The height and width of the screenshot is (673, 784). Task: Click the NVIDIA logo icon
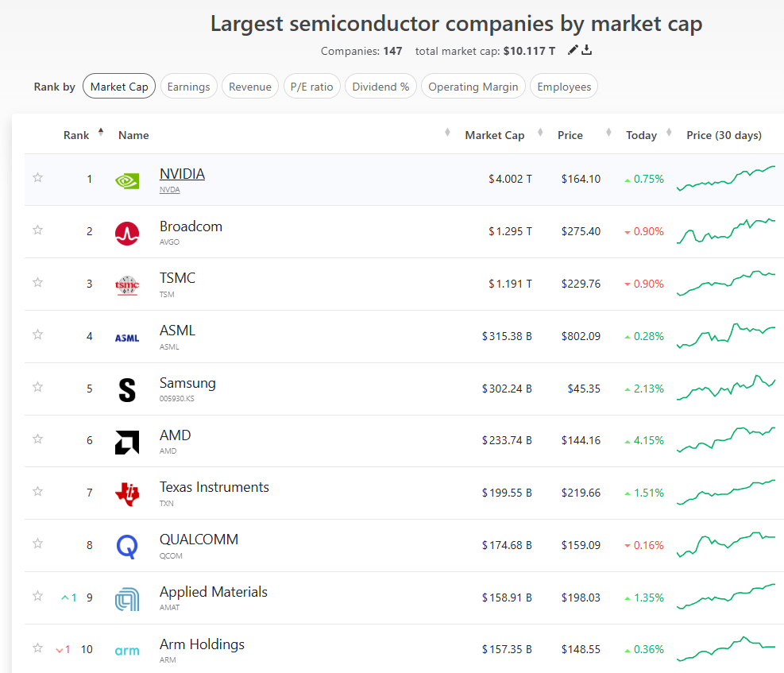point(127,180)
